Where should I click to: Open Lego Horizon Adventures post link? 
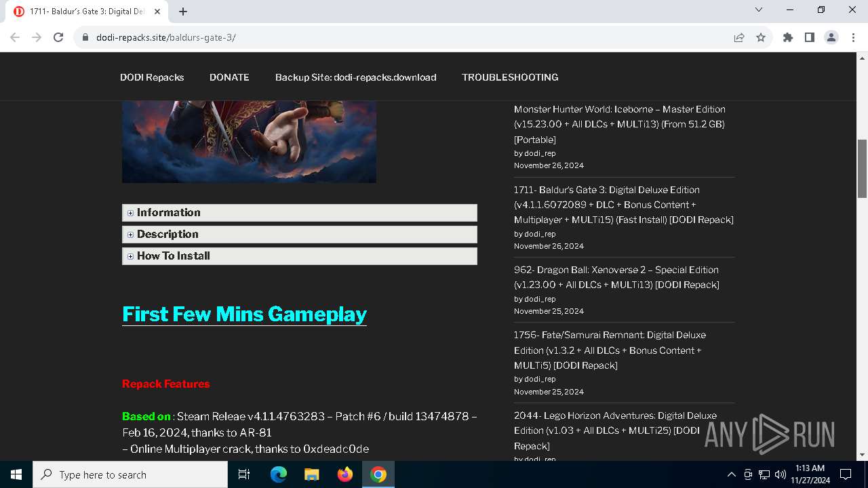[x=615, y=430]
